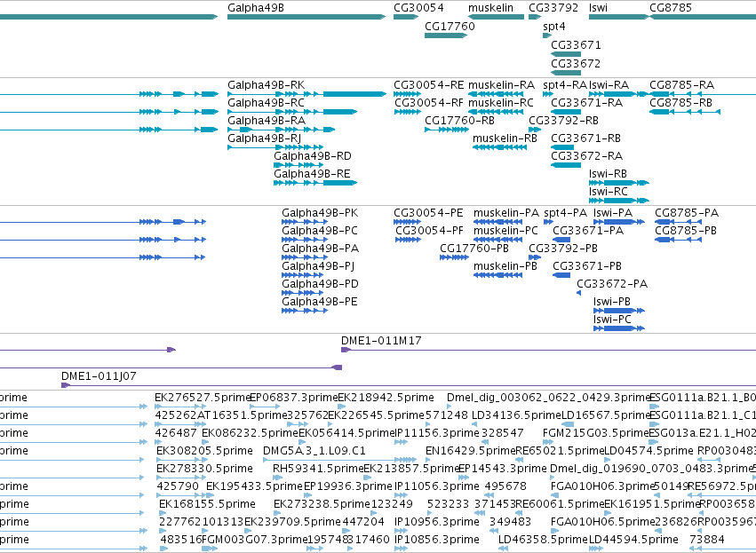The image size is (756, 553).
Task: Click transcript CG17760-RB
Action: pos(459,121)
